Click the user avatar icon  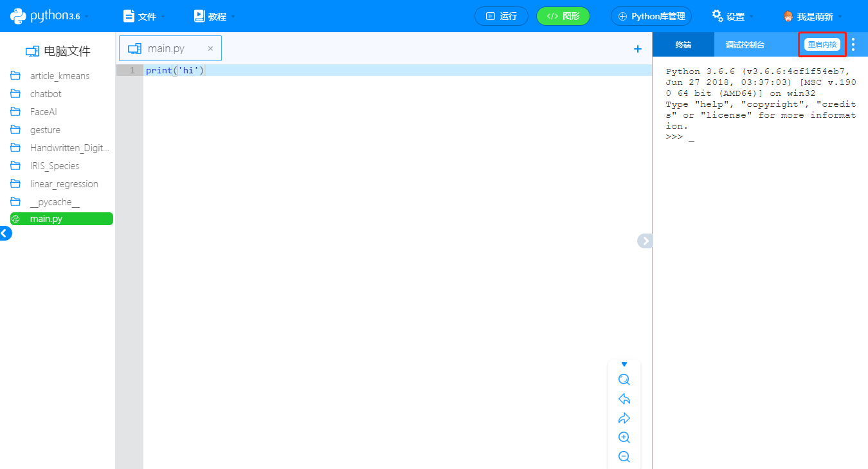point(788,16)
